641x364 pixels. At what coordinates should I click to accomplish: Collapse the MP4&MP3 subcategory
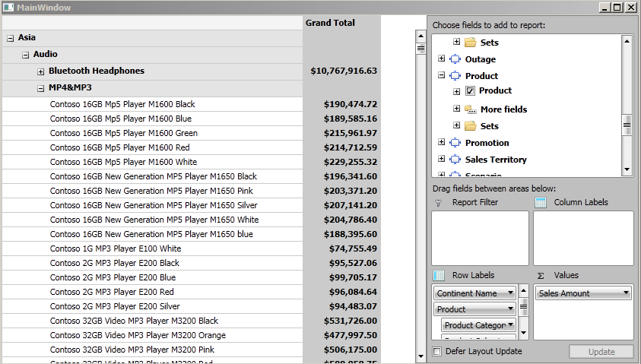tap(41, 88)
